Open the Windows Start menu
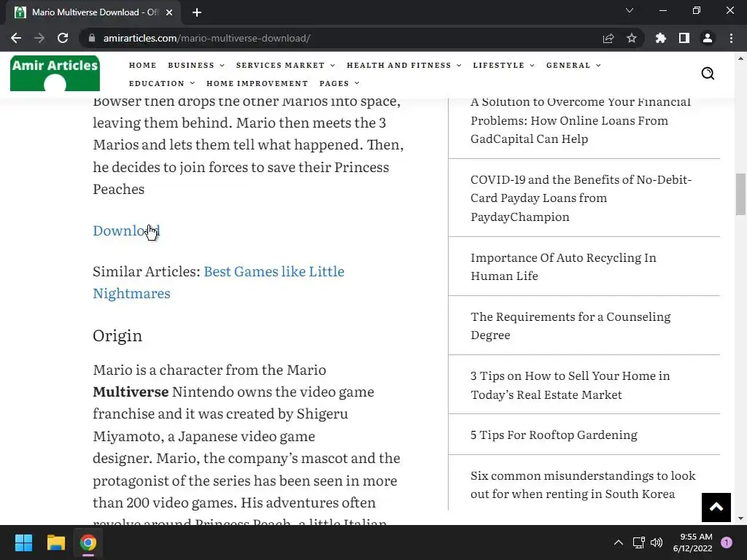This screenshot has height=560, width=747. pos(23,542)
